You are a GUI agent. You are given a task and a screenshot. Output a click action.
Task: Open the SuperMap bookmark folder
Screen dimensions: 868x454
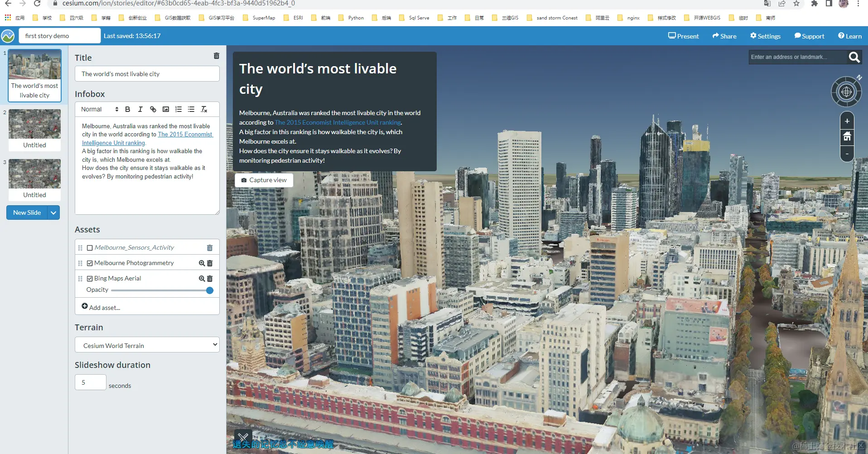[x=259, y=18]
